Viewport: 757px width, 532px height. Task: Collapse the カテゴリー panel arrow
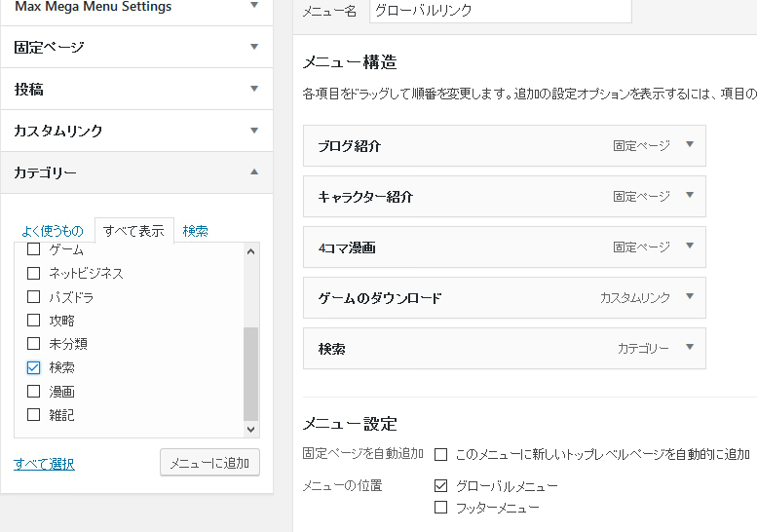(254, 171)
